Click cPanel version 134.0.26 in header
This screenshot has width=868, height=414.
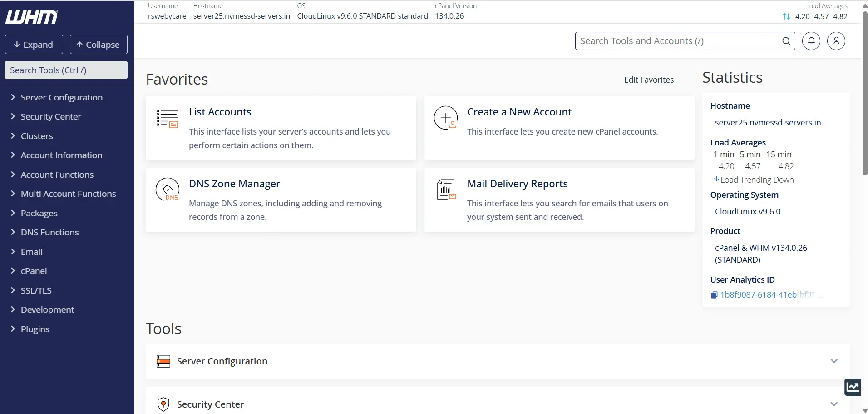tap(449, 16)
